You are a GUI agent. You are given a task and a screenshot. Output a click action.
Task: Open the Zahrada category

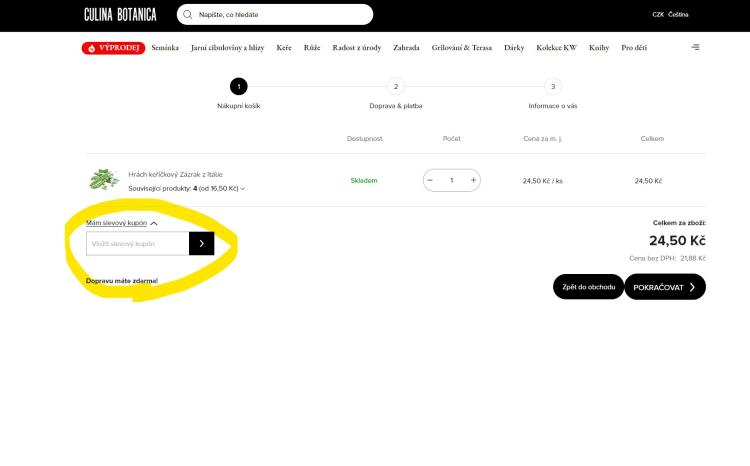tap(406, 47)
